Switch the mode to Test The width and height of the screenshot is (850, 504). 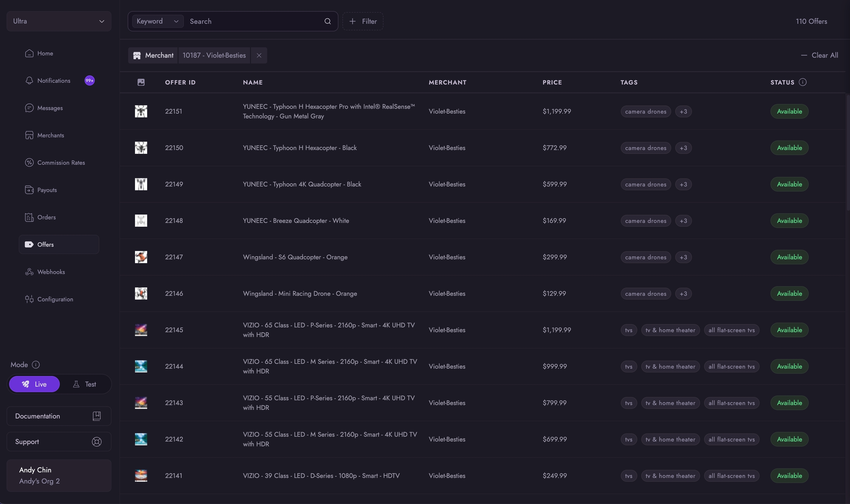click(85, 384)
